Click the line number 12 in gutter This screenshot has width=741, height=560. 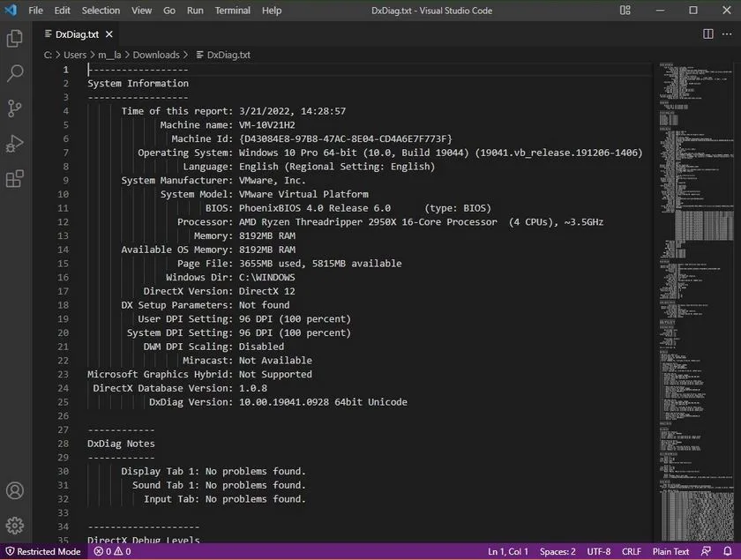(x=64, y=221)
